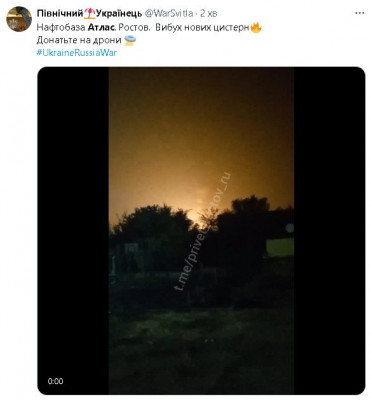This screenshot has height=400, width=371.
Task: Click the flying saucer emoji after дрони
Action: click(x=130, y=40)
